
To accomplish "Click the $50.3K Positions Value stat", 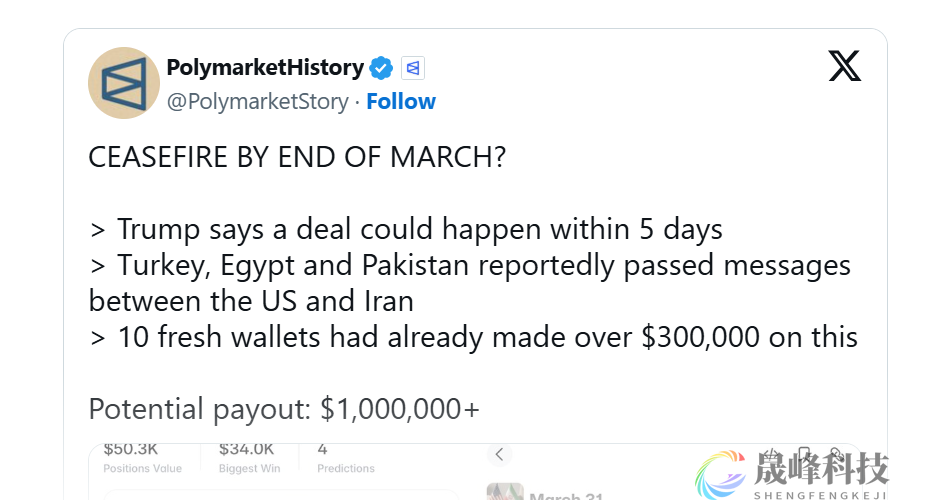I will [x=144, y=456].
